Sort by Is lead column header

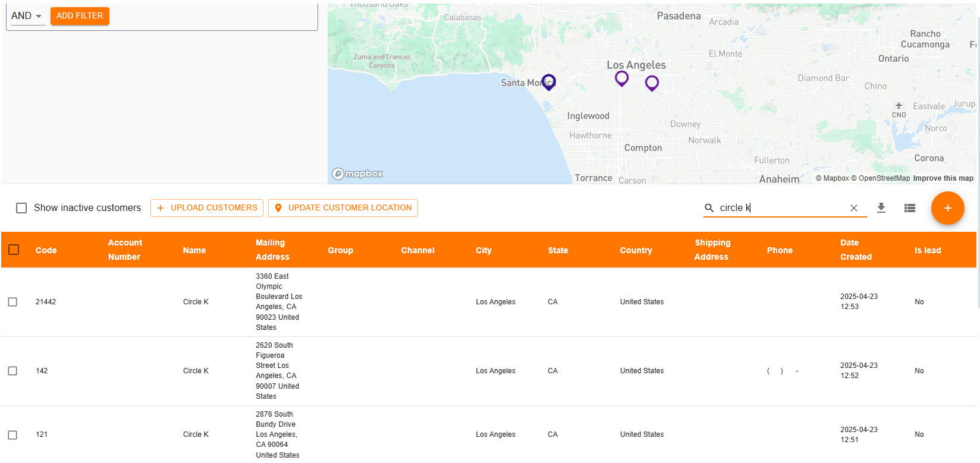pos(928,250)
